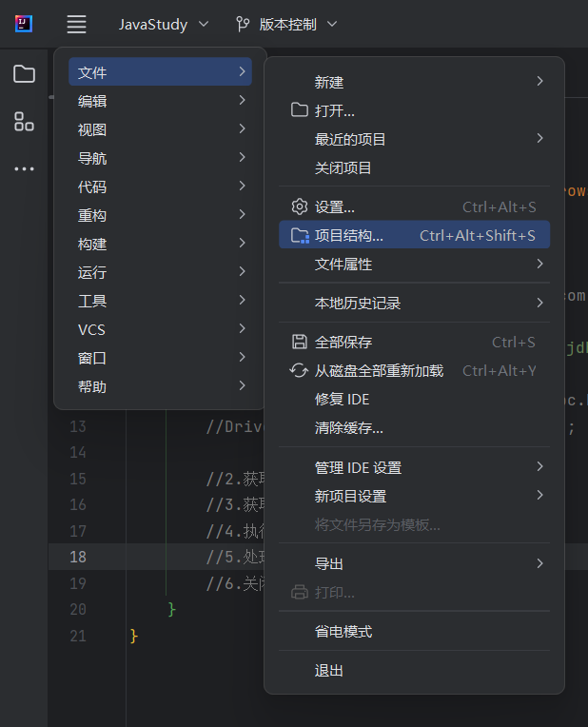Viewport: 588px width, 727px height.
Task: Click the reload icon for 从磁盘全部重新加载
Action: point(299,370)
